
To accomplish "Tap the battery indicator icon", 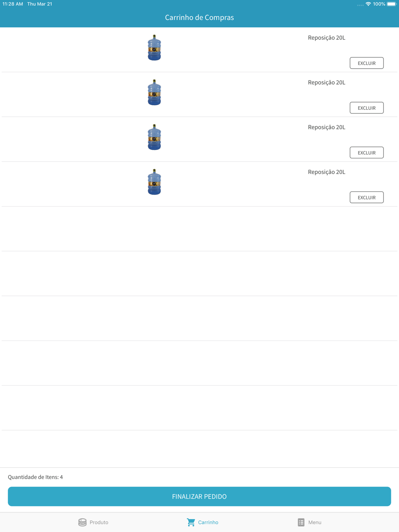I will point(392,4).
